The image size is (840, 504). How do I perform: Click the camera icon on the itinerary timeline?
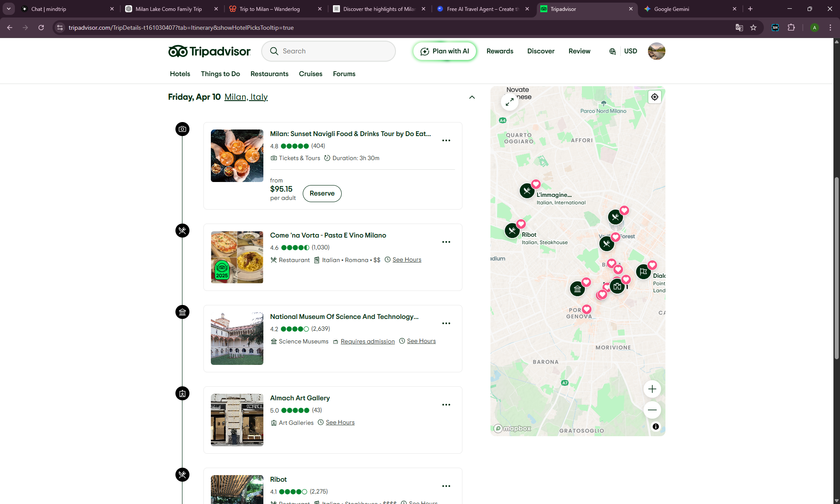(182, 129)
